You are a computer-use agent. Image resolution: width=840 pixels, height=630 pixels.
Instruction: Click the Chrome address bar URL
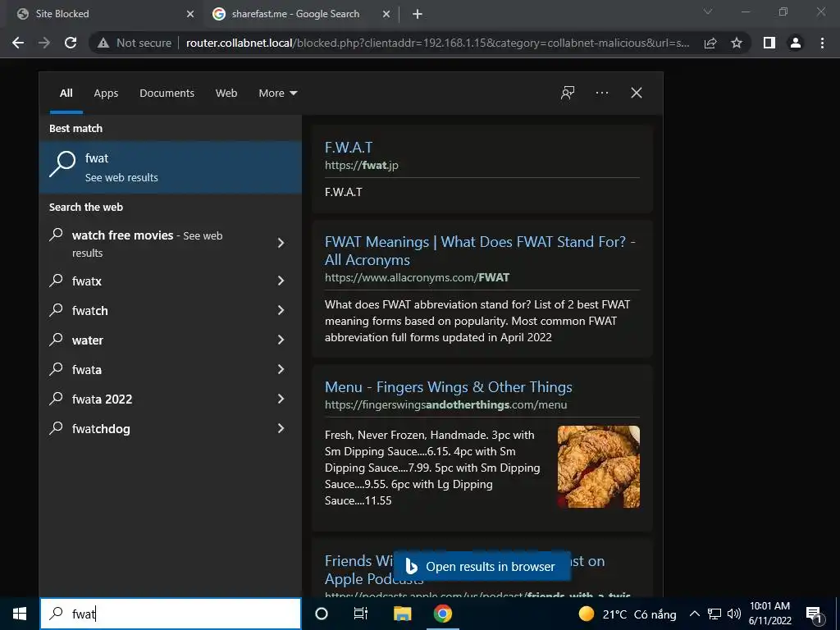(x=437, y=43)
